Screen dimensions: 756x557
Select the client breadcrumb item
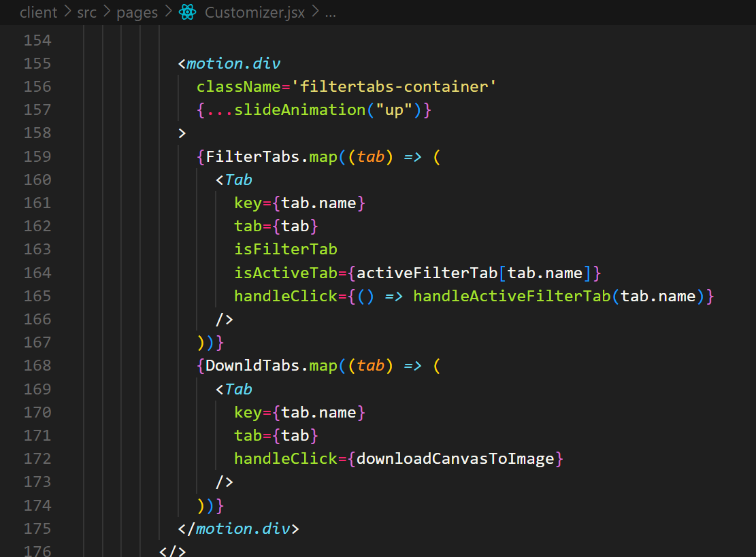(x=38, y=12)
